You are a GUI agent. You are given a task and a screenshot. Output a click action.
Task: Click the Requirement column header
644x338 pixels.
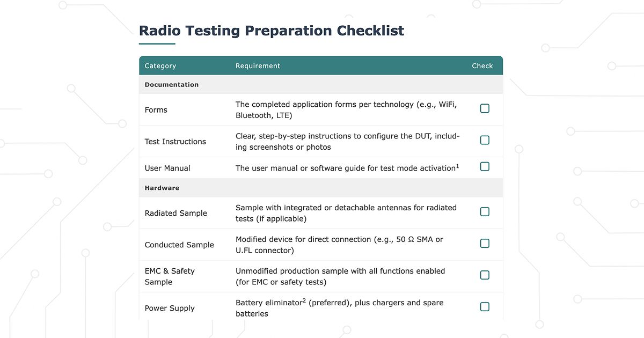click(258, 65)
